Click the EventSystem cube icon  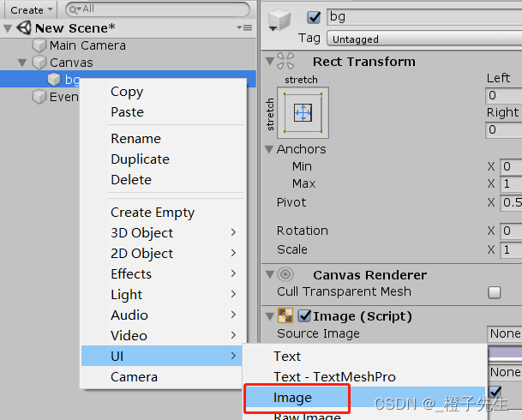click(39, 97)
